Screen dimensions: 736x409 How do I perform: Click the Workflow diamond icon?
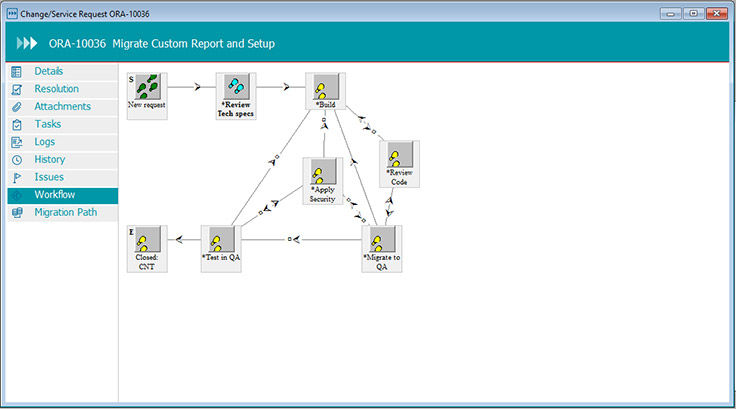[x=16, y=195]
